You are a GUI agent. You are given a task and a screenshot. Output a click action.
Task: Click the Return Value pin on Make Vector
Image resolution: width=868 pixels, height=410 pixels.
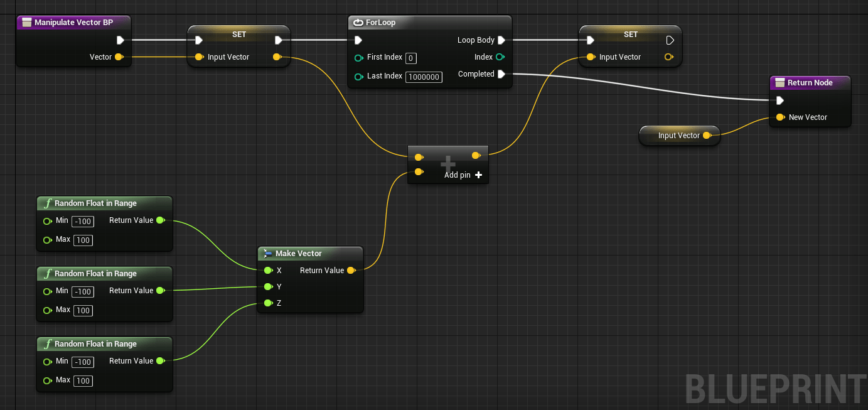(351, 270)
